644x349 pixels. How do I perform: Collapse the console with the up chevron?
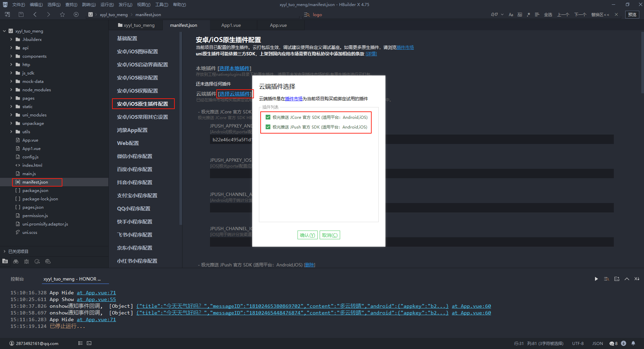click(627, 279)
